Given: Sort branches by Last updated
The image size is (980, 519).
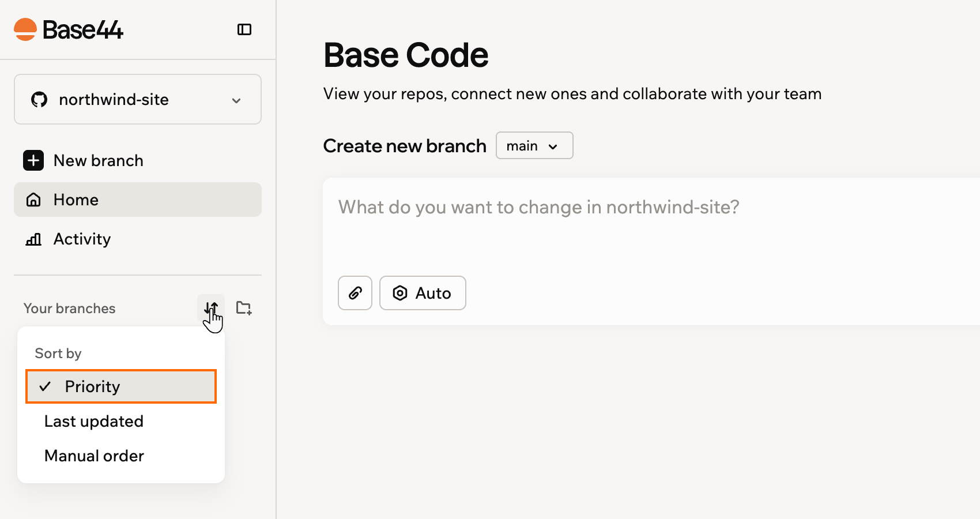Looking at the screenshot, I should point(121,421).
